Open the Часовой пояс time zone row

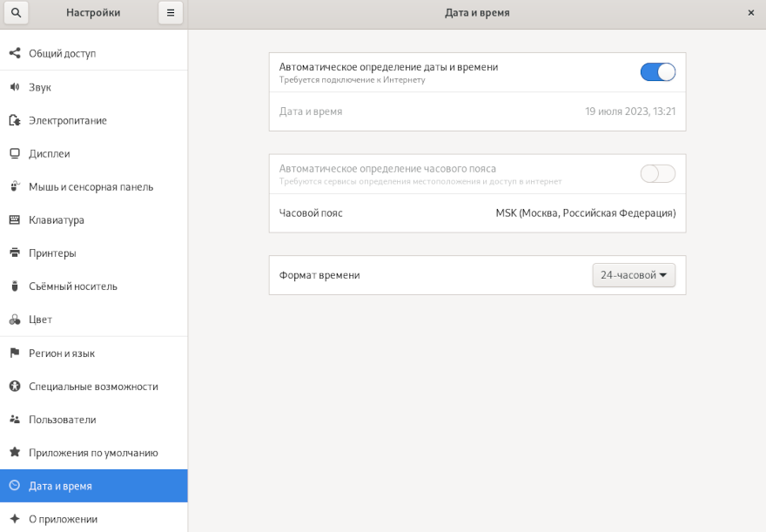tap(477, 213)
